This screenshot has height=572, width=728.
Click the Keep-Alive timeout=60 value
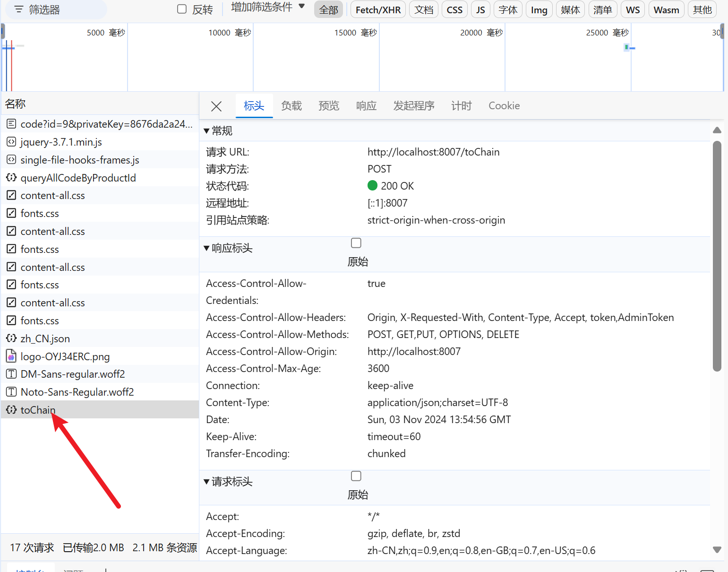point(394,437)
